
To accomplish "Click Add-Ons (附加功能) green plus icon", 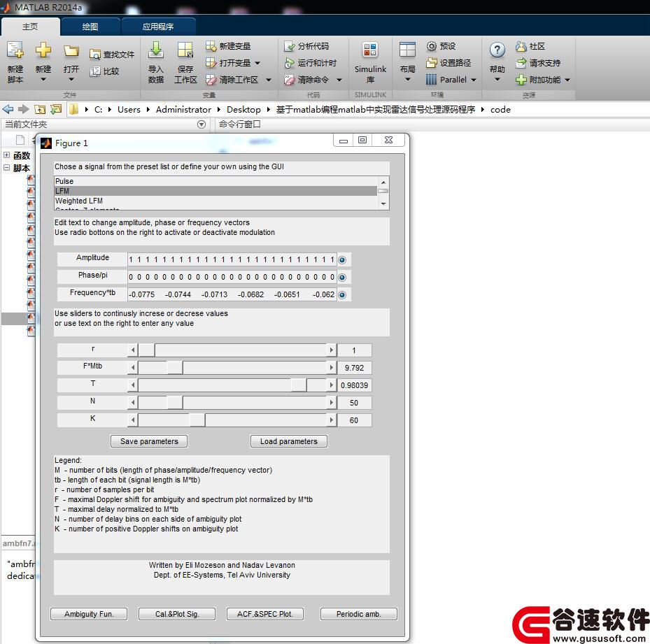I will (521, 80).
